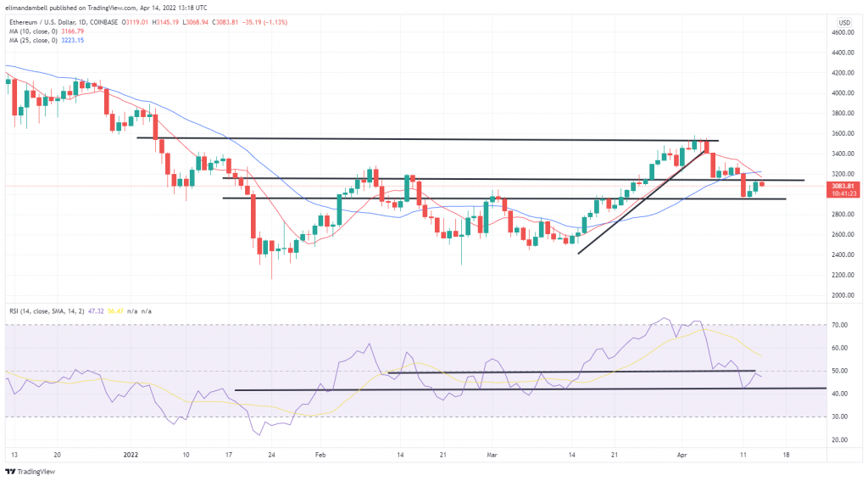Click the TradingView logo at the chart bottom
Viewport: 868px width, 481px height.
tap(31, 472)
